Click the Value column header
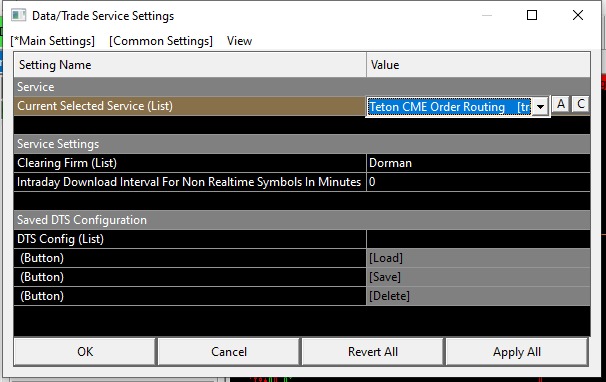 [478, 65]
